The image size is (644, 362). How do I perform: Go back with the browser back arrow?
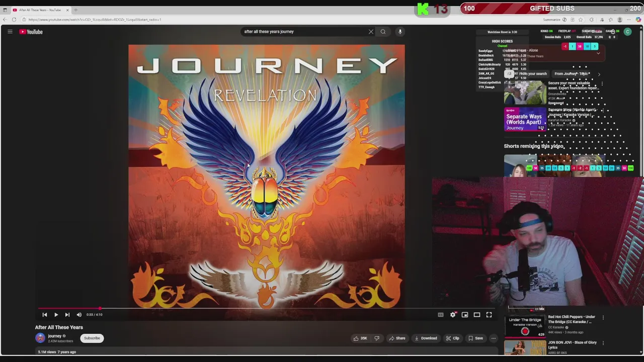coord(5,20)
